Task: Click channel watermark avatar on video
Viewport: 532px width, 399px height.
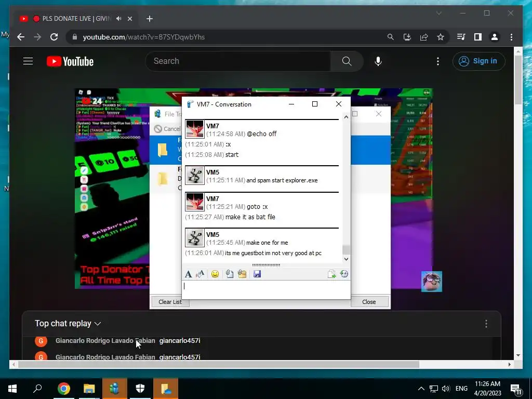Action: pos(432,281)
